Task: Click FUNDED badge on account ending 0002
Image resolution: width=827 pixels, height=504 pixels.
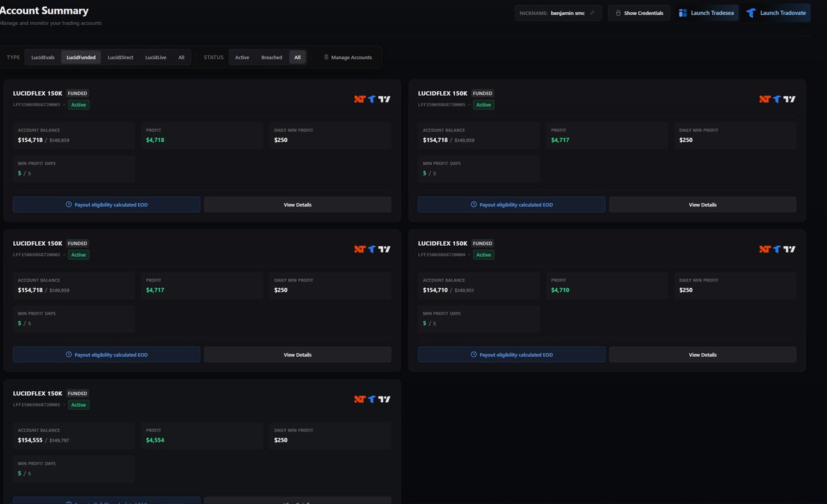Action: 77,243
